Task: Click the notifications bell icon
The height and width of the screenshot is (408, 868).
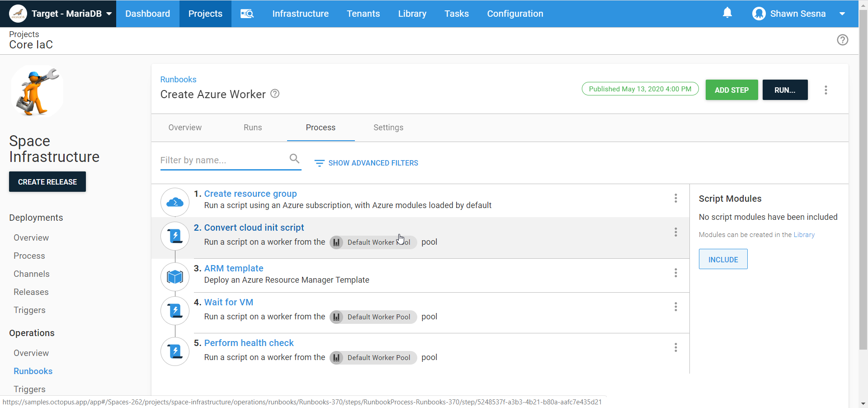Action: pos(727,13)
